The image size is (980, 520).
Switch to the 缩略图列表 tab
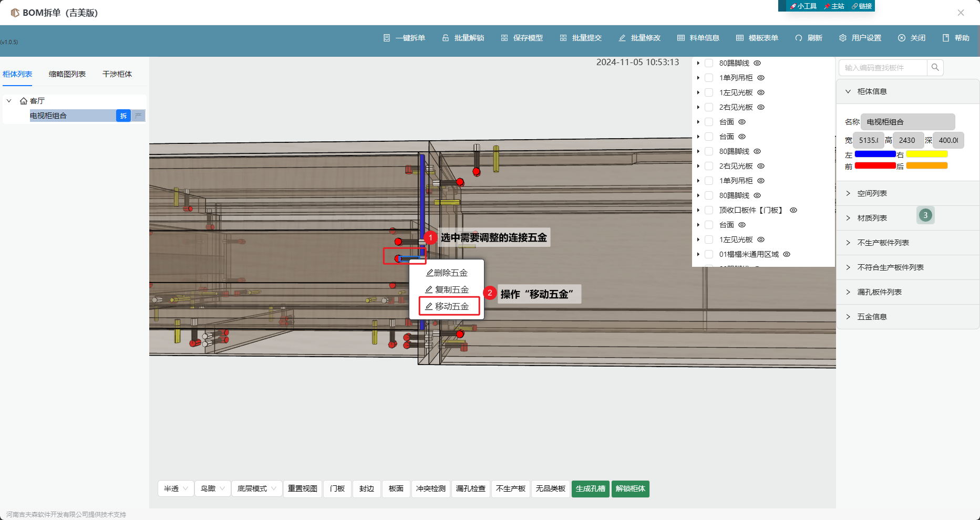pos(67,74)
